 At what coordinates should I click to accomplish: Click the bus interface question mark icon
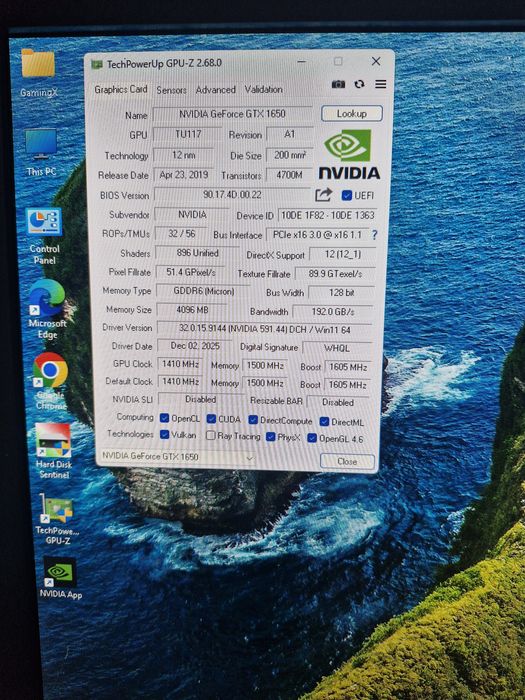point(374,235)
